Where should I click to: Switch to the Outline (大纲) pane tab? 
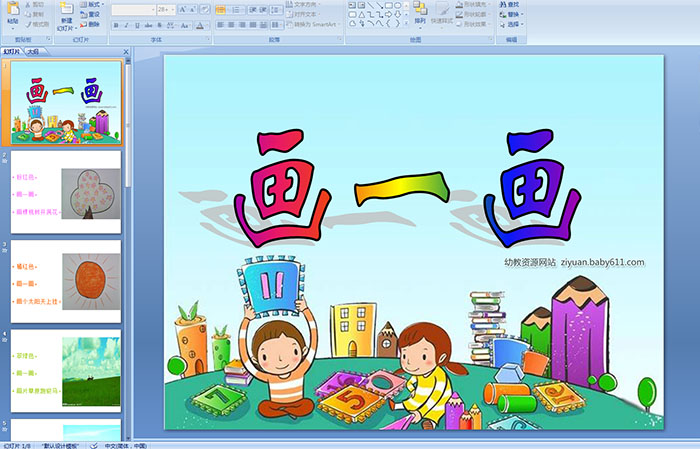pos(33,52)
